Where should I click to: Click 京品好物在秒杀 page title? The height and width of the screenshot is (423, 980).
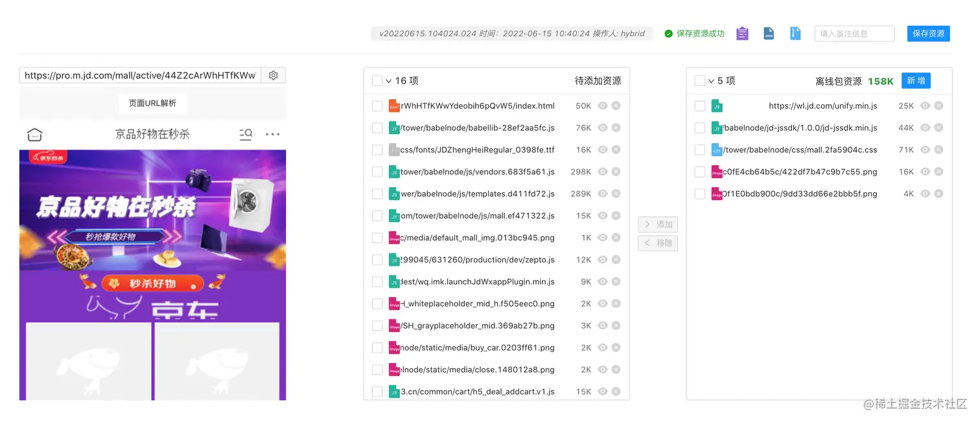click(152, 134)
